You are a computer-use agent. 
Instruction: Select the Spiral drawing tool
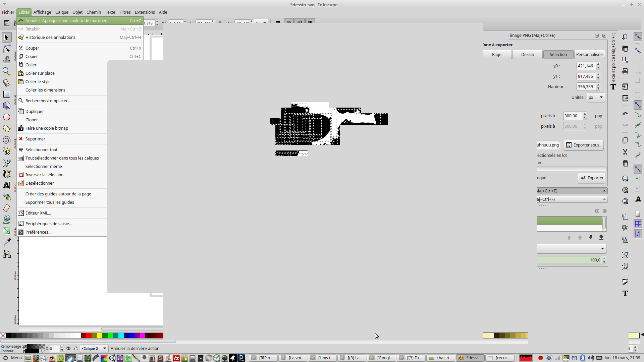click(x=6, y=140)
